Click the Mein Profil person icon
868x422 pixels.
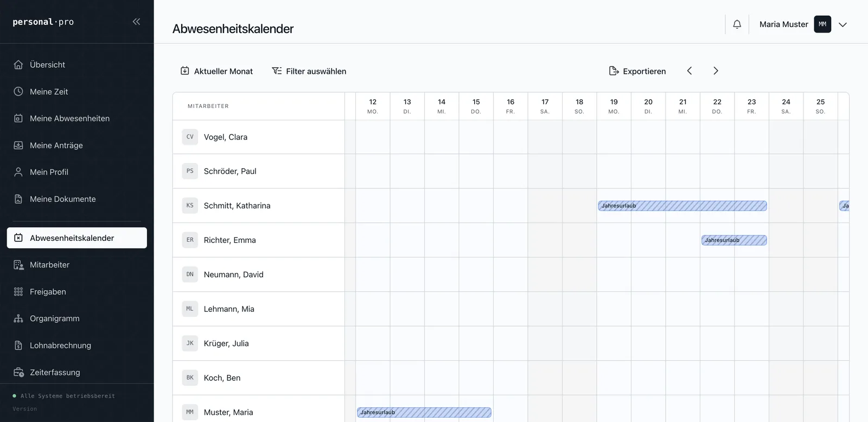pos(18,172)
